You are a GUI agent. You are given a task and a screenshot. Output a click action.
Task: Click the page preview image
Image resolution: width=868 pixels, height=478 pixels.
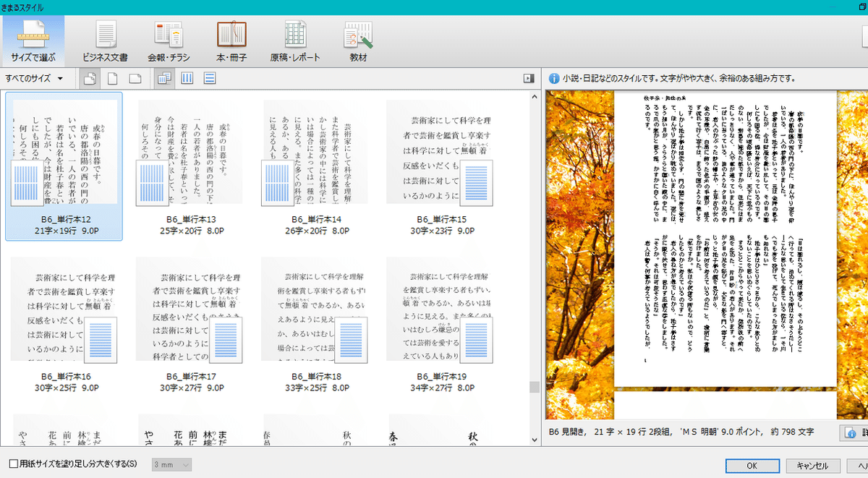click(x=724, y=237)
